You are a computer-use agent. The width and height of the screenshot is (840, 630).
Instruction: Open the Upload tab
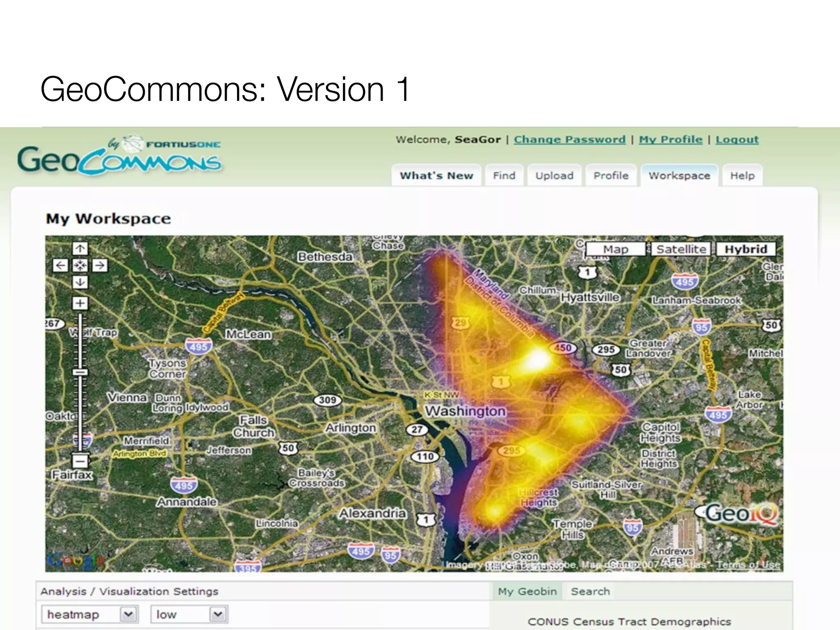pos(554,176)
